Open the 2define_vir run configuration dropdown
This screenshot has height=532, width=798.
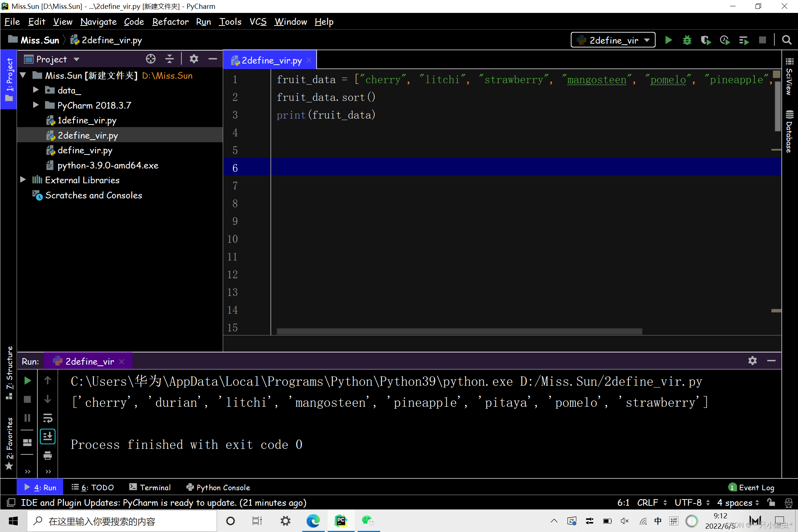tap(613, 40)
